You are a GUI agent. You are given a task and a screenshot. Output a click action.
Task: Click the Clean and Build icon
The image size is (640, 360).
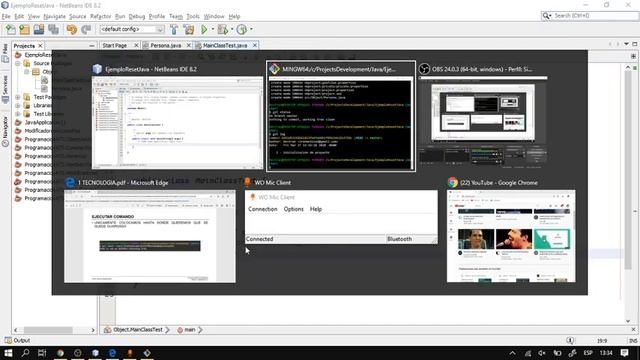pos(189,29)
